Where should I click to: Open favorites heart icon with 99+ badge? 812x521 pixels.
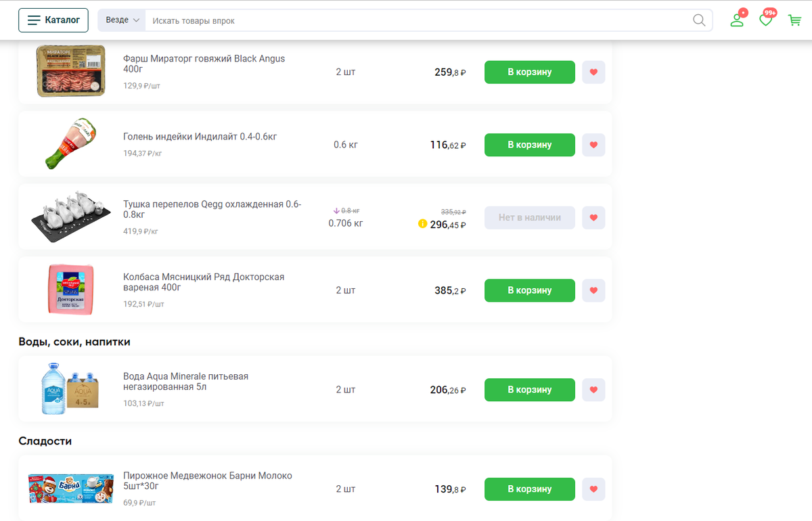pyautogui.click(x=766, y=20)
